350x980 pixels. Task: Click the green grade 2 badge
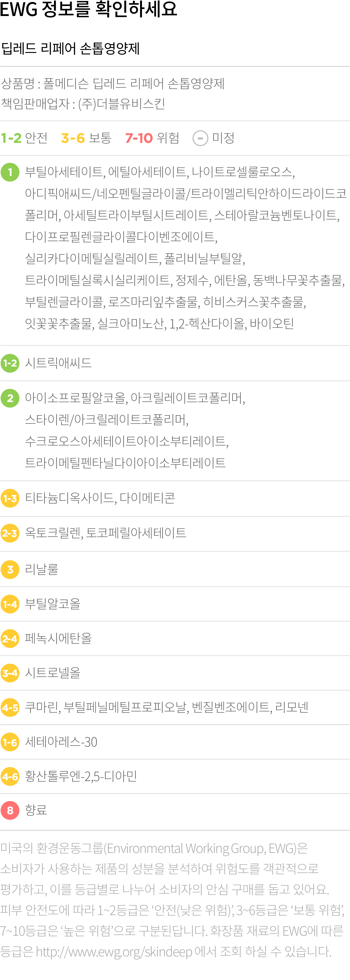tap(10, 398)
